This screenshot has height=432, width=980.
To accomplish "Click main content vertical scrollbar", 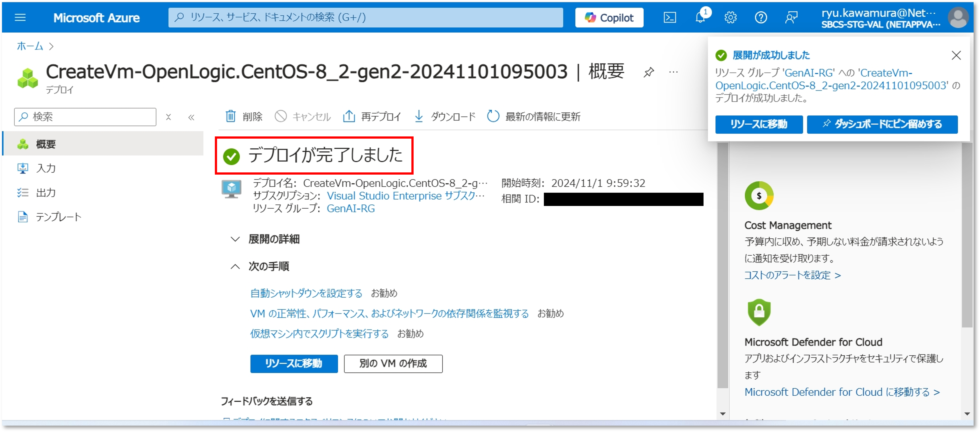I will pos(723,265).
